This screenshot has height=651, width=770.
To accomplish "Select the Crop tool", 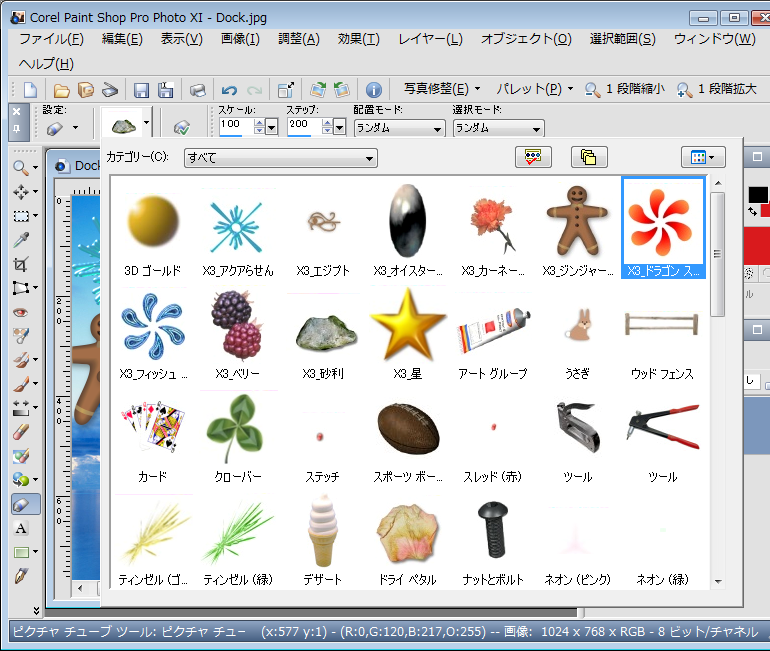I will click(21, 264).
